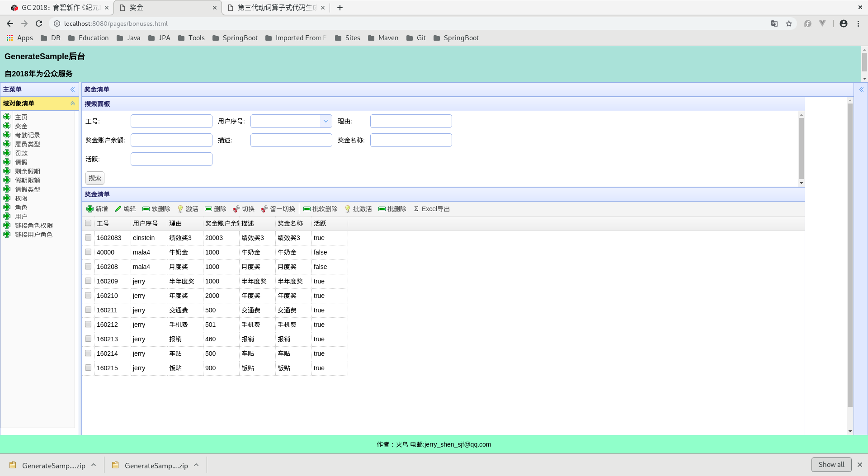Click the 批软删除 batch soft delete icon
This screenshot has height=476, width=868.
tap(307, 209)
